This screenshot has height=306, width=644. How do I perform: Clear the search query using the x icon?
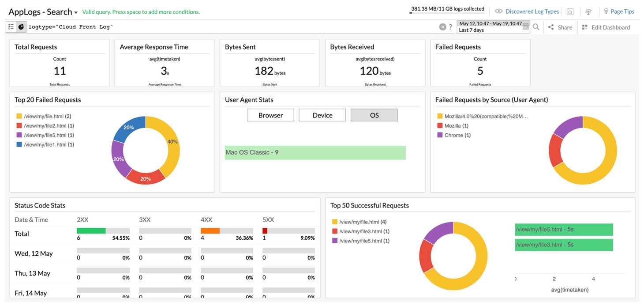pyautogui.click(x=442, y=26)
